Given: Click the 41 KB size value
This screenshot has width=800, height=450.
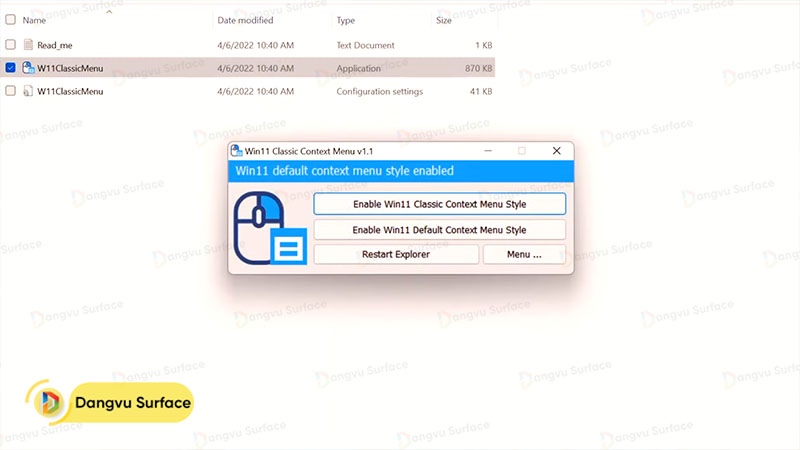Looking at the screenshot, I should 481,91.
